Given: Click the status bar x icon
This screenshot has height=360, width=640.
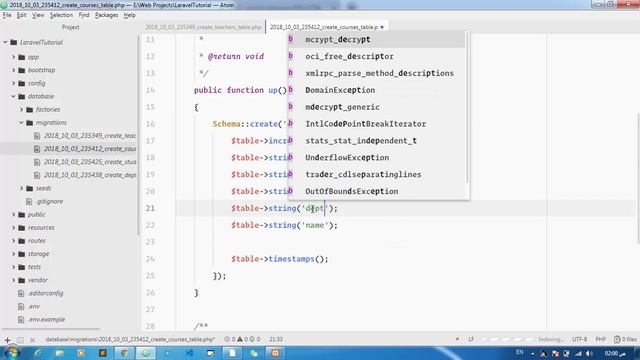Looking at the screenshot, I should point(33,340).
